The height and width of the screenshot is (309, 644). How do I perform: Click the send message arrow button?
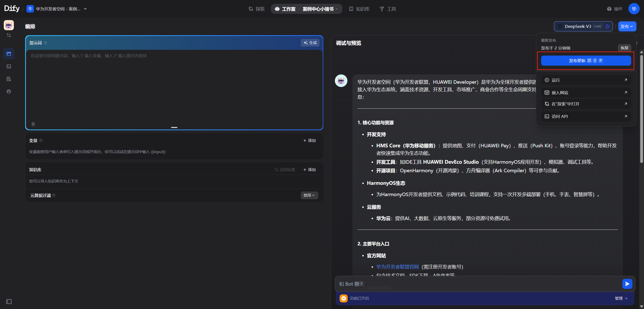pyautogui.click(x=627, y=284)
